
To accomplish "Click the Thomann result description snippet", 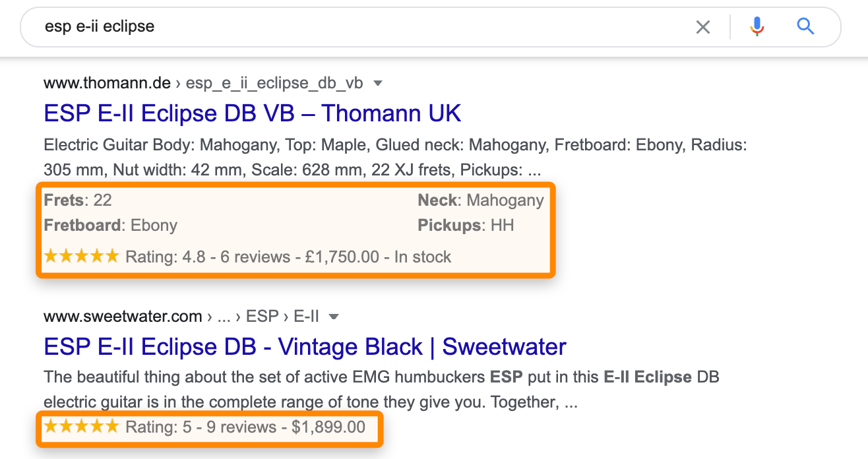I will 394,157.
